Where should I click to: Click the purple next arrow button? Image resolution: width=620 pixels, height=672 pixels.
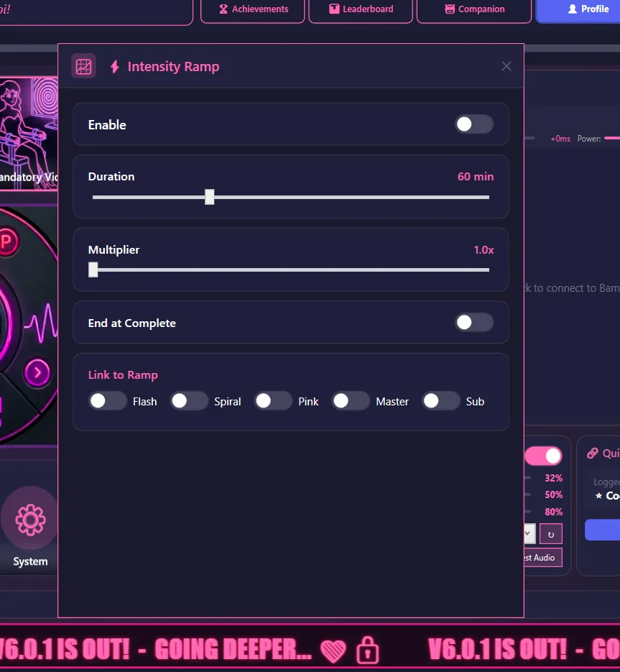[x=37, y=372]
